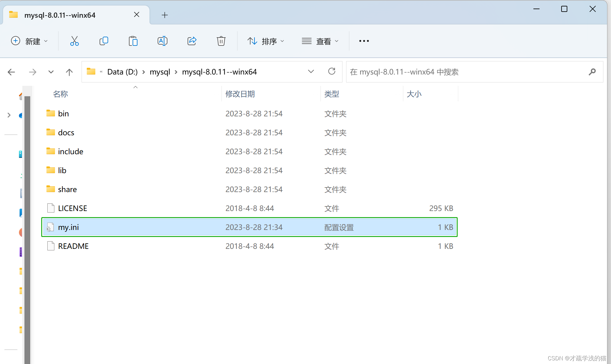
Task: Click the mysql breadcrumb in address bar
Action: point(160,72)
